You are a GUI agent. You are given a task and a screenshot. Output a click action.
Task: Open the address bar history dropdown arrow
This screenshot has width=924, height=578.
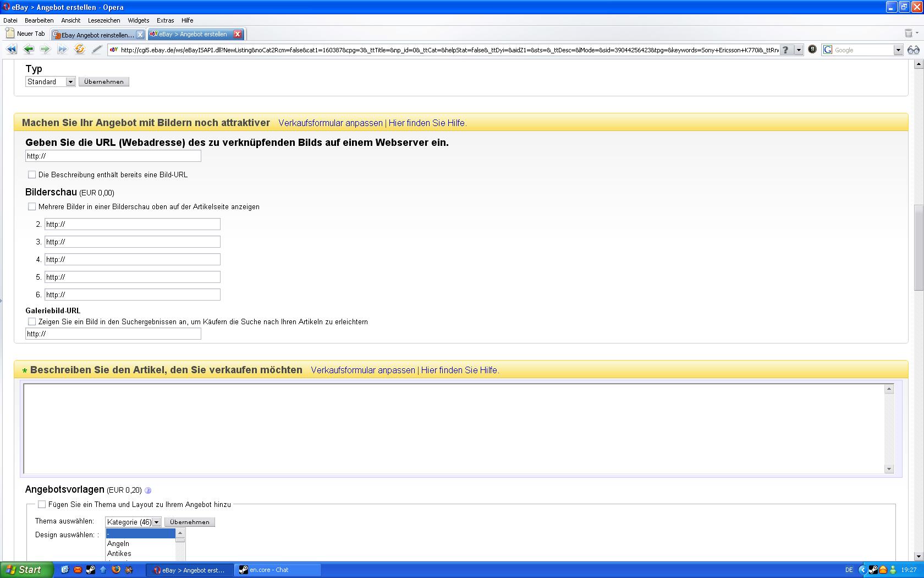click(799, 50)
